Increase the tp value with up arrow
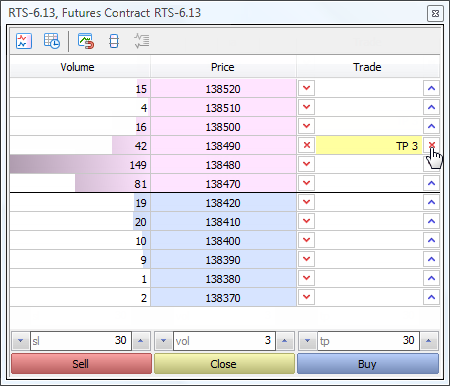 pyautogui.click(x=429, y=341)
